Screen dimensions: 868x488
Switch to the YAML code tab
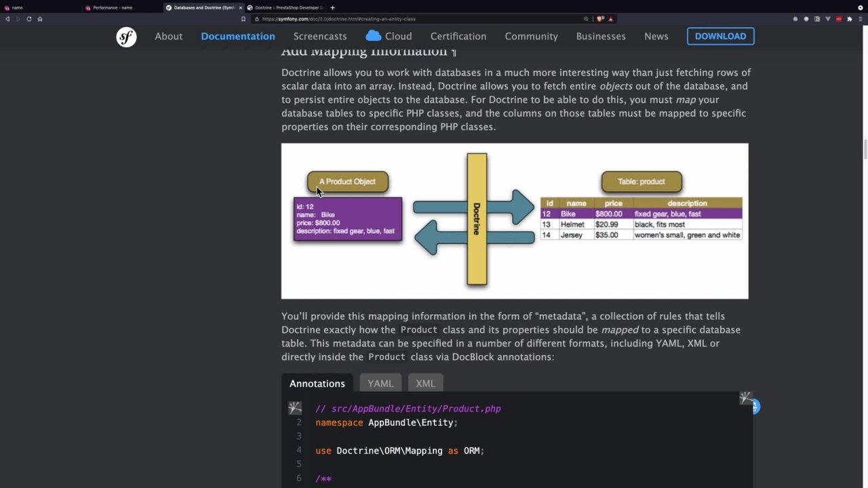coord(380,384)
